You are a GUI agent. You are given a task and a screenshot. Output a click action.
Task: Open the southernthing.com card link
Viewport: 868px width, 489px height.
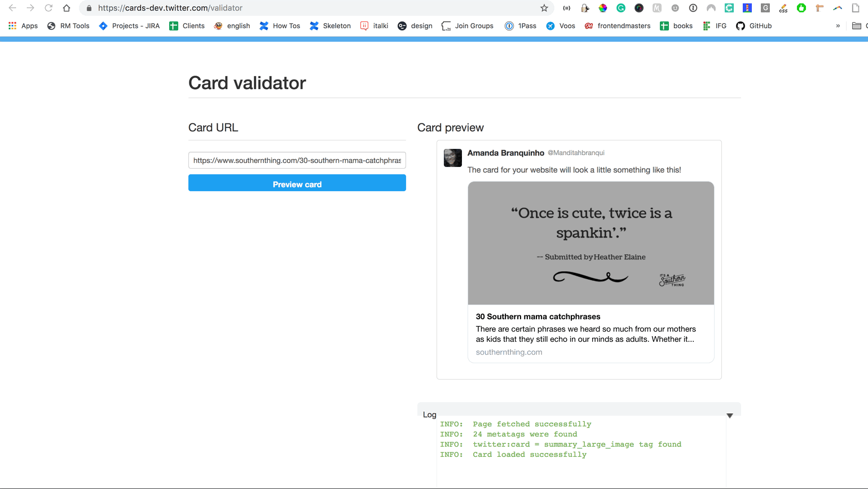tap(509, 352)
